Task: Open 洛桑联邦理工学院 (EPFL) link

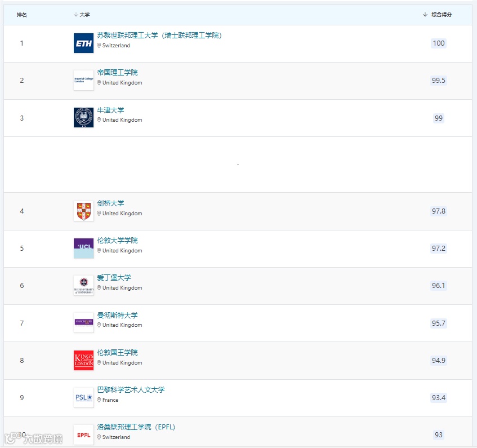Action: (x=136, y=427)
